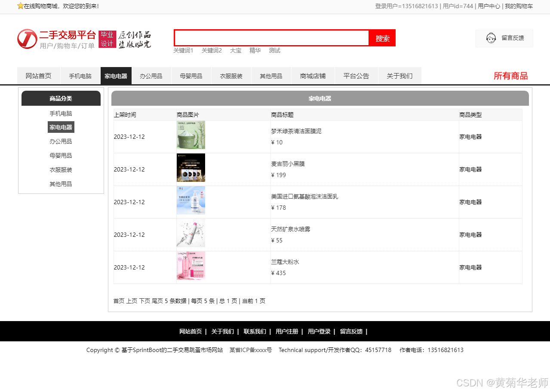
Task: Select the 其他用品 sidebar category
Action: click(61, 184)
